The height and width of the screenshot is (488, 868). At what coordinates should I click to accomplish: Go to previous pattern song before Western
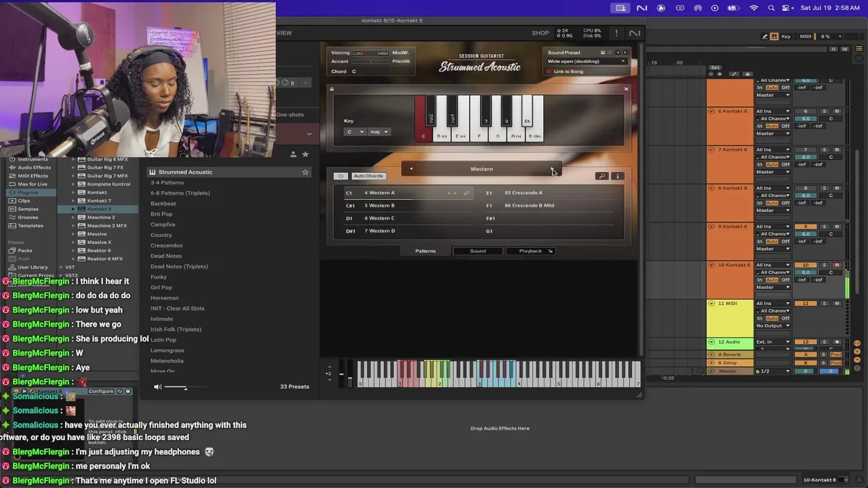pos(410,169)
